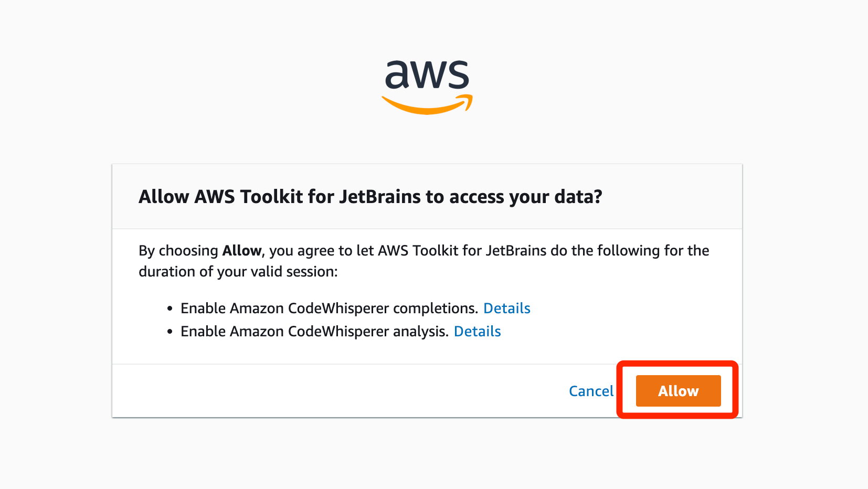Click the orange smile arrow under aws
The image size is (868, 489).
(427, 104)
